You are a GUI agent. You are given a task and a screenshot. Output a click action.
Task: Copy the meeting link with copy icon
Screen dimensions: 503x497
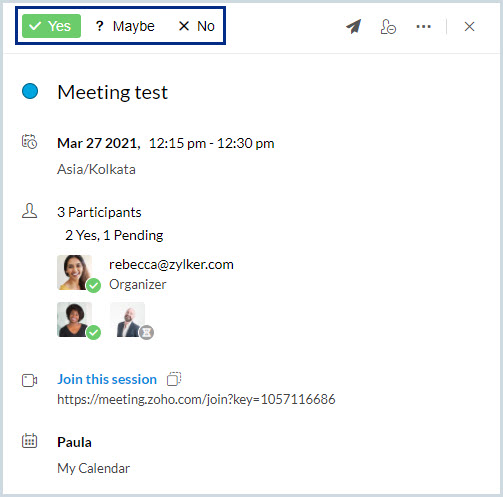click(x=174, y=379)
